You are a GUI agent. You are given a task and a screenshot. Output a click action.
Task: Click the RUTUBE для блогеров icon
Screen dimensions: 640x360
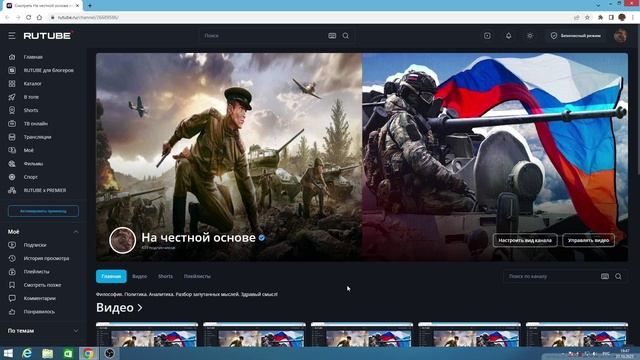tap(12, 70)
